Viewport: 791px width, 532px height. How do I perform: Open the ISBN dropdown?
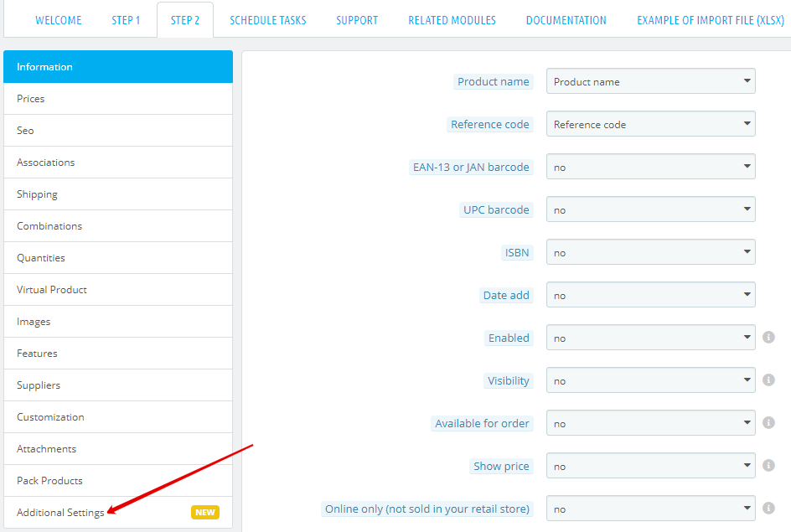(x=651, y=252)
